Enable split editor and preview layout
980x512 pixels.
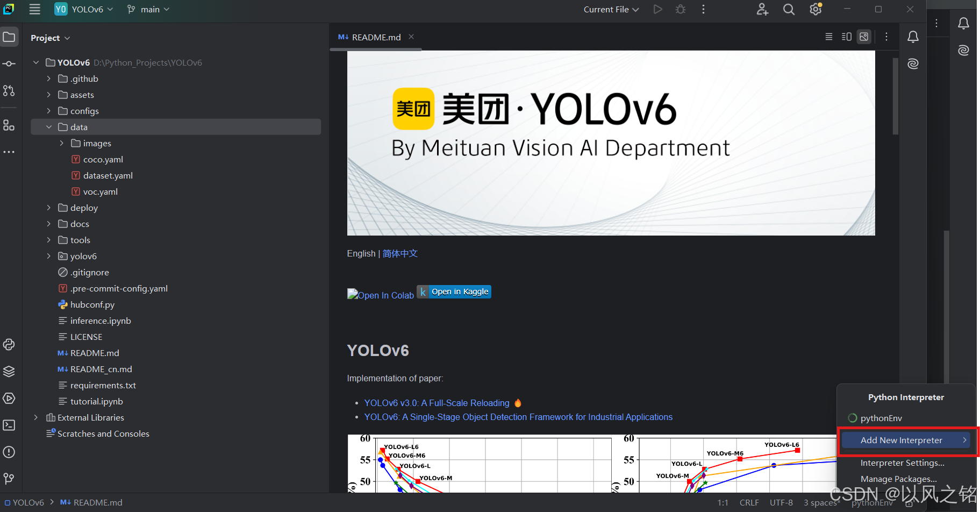pyautogui.click(x=846, y=37)
